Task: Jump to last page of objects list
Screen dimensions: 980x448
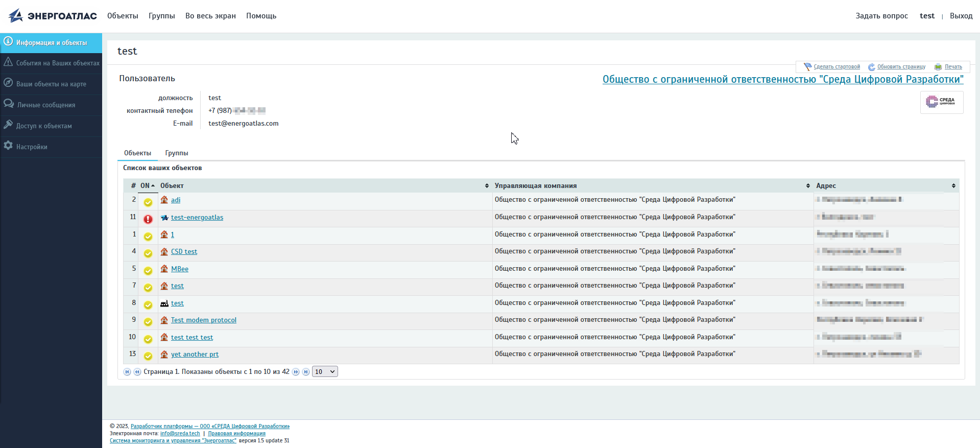Action: click(x=305, y=372)
